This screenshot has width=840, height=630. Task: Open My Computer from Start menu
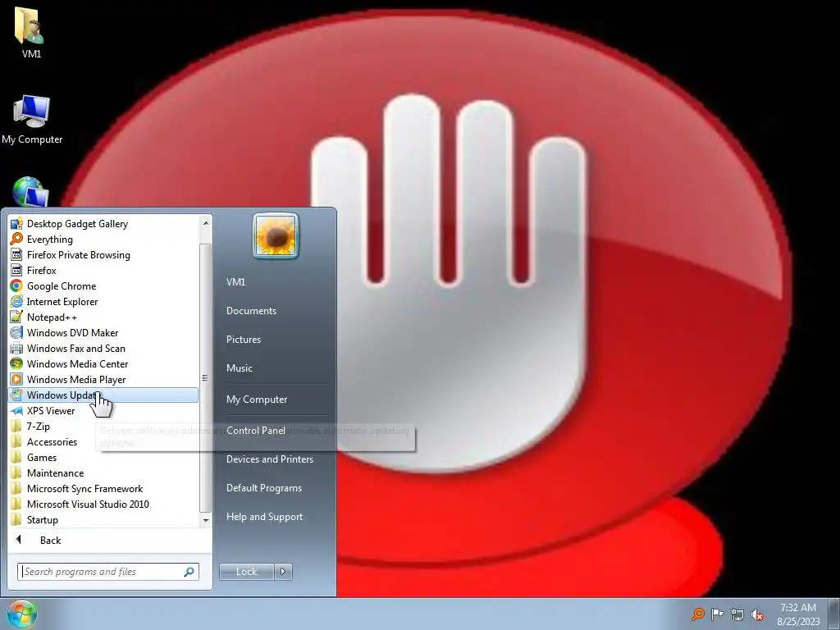[257, 399]
